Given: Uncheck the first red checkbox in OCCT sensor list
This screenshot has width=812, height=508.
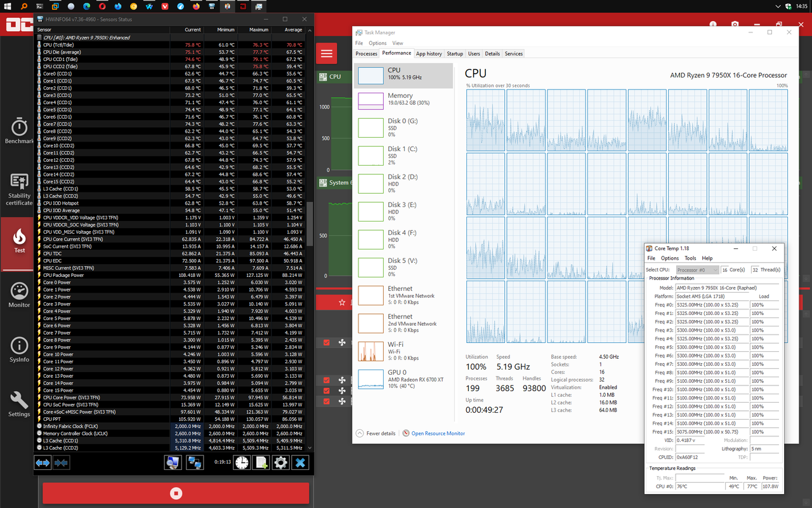Looking at the screenshot, I should click(327, 342).
